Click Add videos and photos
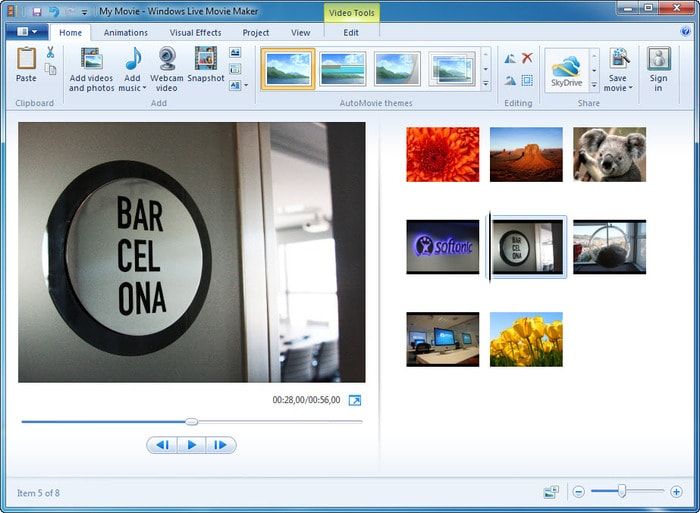Screen dimensions: 700x513 [92, 70]
